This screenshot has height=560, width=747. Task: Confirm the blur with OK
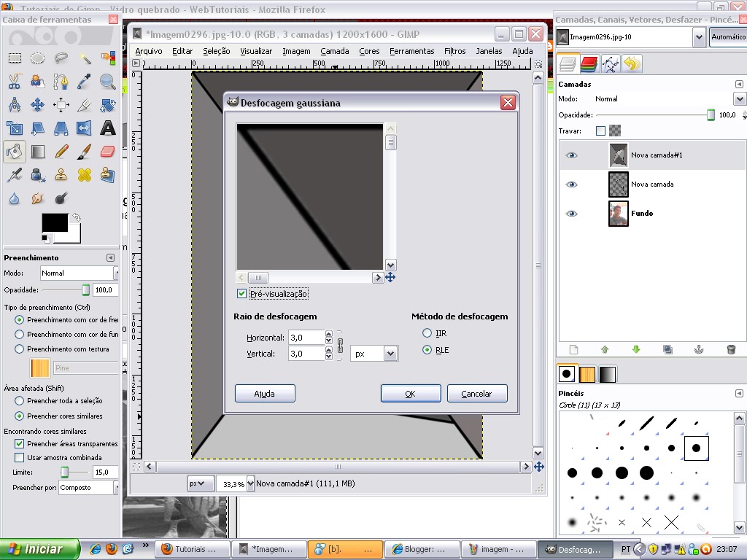[411, 394]
